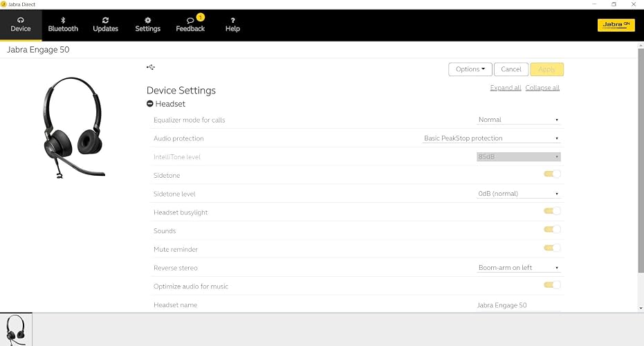Click the Optimize audio for music label
The width and height of the screenshot is (644, 346).
[x=191, y=286]
